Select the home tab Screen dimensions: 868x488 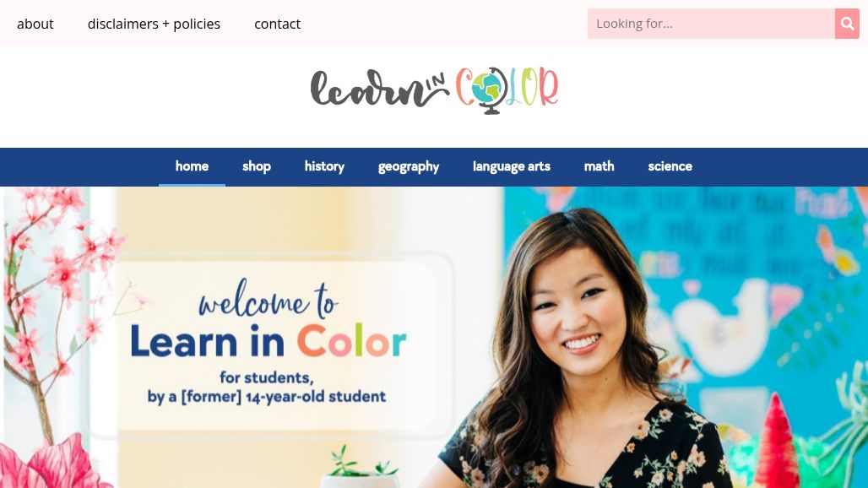pos(192,166)
